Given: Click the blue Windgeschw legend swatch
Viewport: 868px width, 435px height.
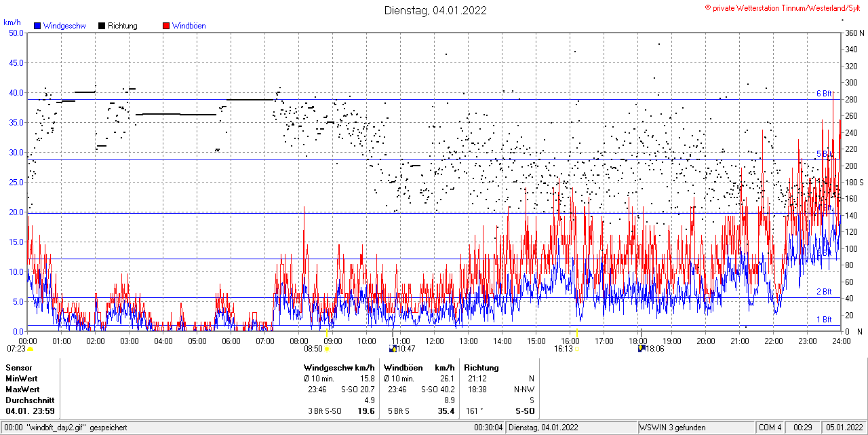Looking at the screenshot, I should [x=37, y=26].
